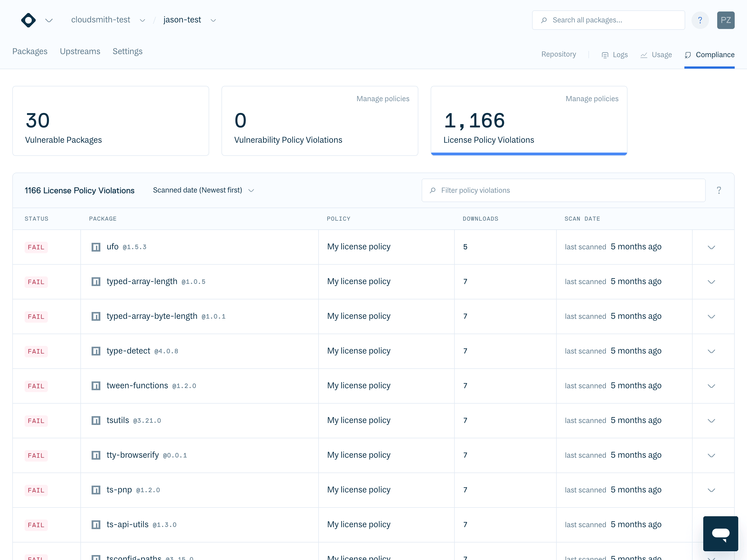Expand the ufo package row
The height and width of the screenshot is (560, 747).
tap(711, 247)
